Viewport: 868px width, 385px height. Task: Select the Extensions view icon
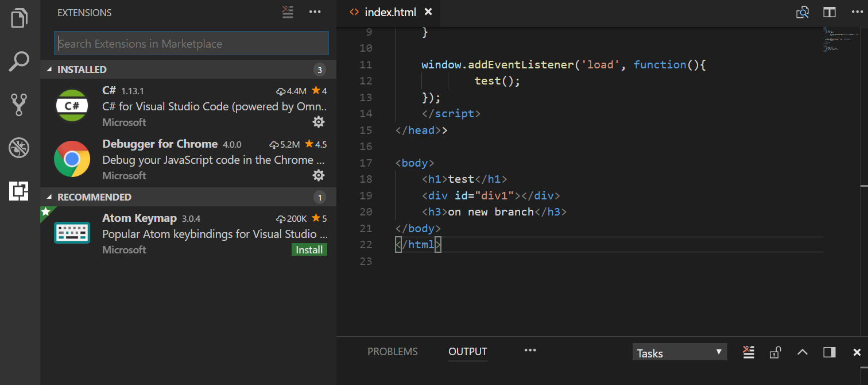coord(19,191)
